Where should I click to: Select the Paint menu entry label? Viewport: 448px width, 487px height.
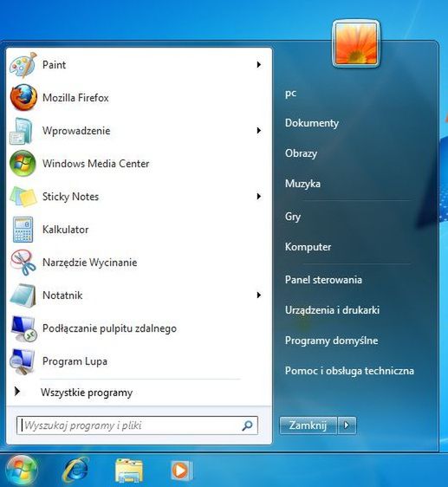[54, 65]
